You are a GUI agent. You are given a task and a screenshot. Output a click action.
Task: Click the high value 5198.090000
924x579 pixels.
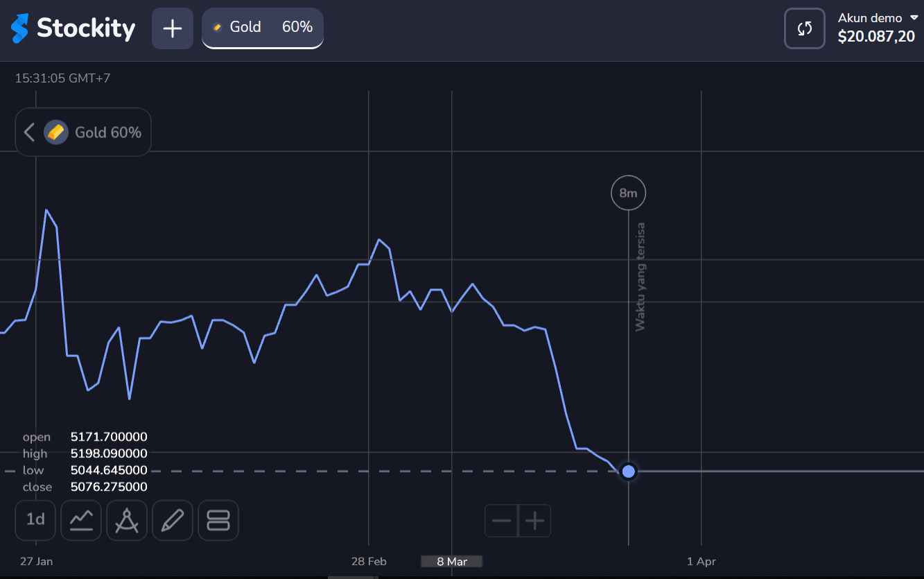pyautogui.click(x=109, y=453)
